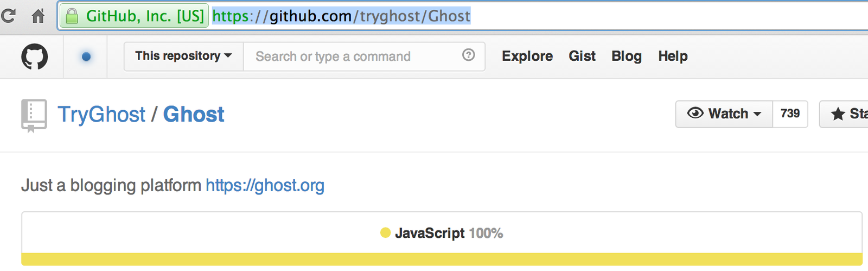View the 739 watchers count
868x271 pixels.
(x=790, y=114)
